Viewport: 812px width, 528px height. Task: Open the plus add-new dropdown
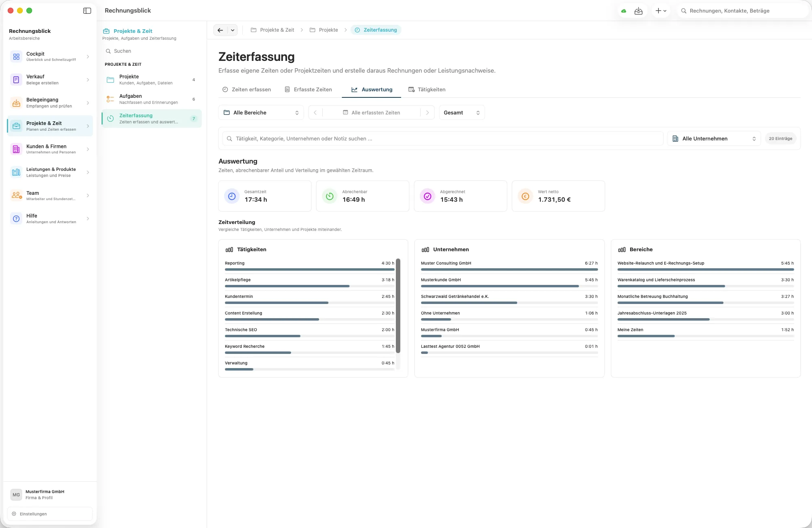(x=661, y=11)
